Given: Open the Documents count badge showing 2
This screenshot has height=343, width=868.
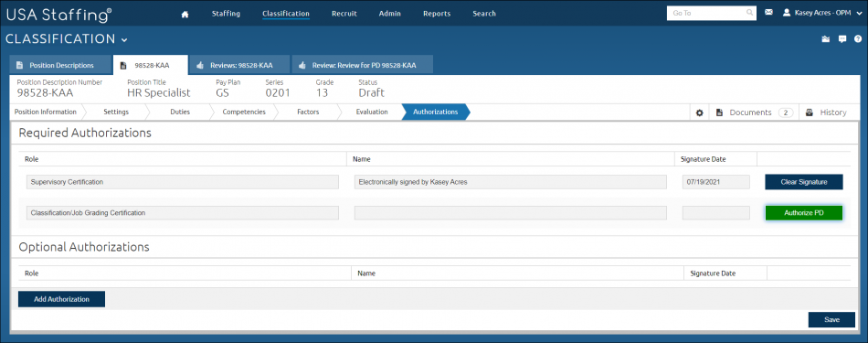Looking at the screenshot, I should (x=785, y=113).
